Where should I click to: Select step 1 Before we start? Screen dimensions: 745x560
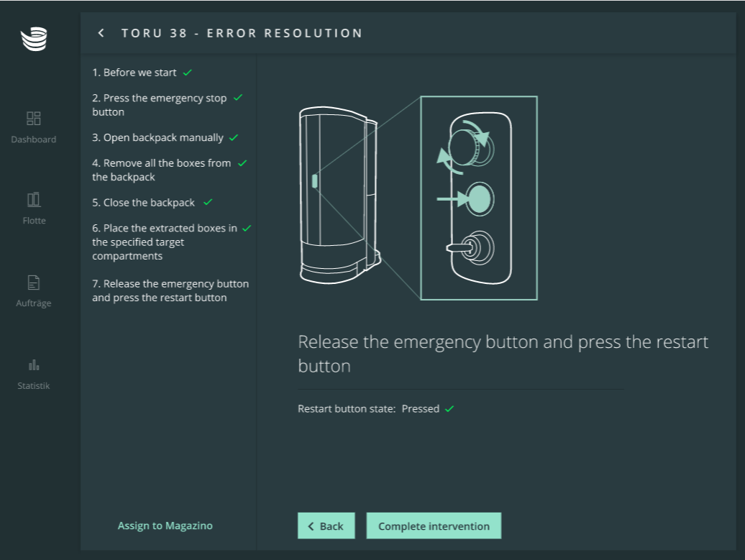click(x=134, y=73)
